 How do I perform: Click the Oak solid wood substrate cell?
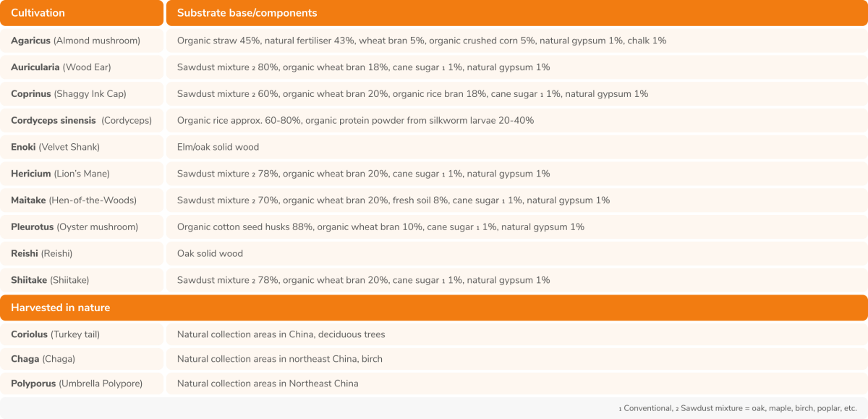[210, 254]
